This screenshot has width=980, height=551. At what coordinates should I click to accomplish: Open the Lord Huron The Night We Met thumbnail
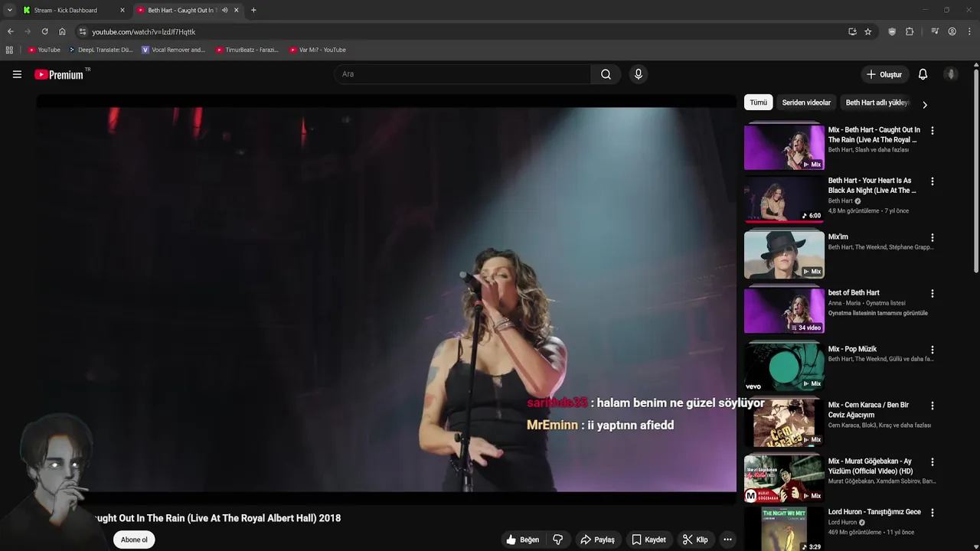784,529
